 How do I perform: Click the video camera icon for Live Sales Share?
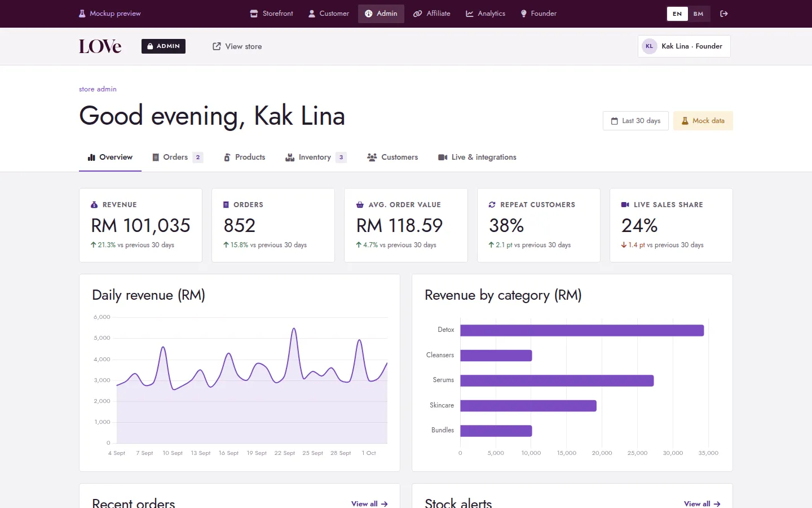625,205
